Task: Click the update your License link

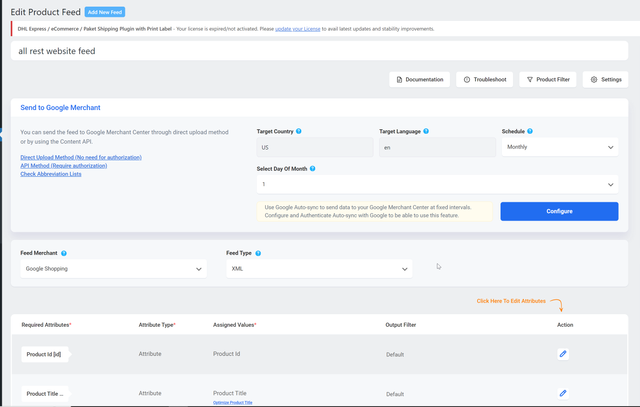Action: pos(298,29)
